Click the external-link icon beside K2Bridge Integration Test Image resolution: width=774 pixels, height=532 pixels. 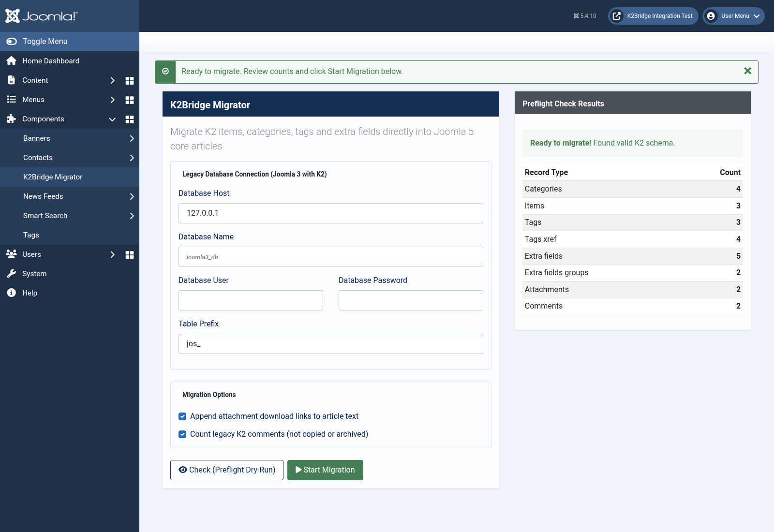[x=617, y=16]
